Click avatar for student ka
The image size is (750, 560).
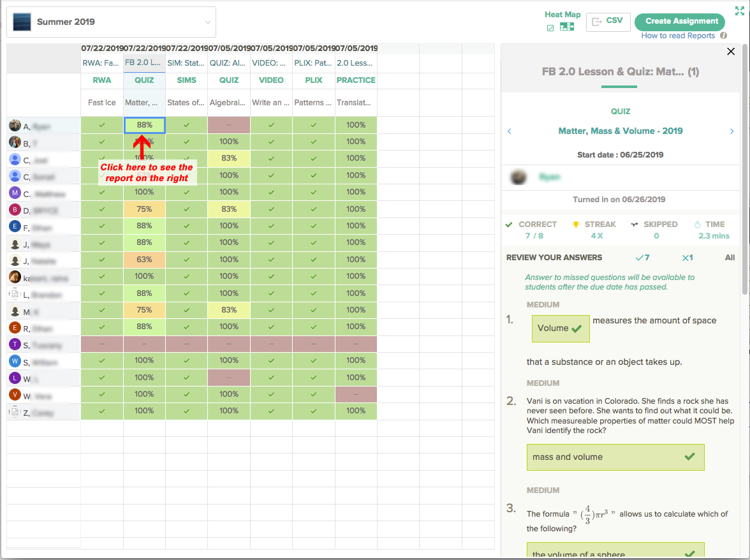(15, 277)
